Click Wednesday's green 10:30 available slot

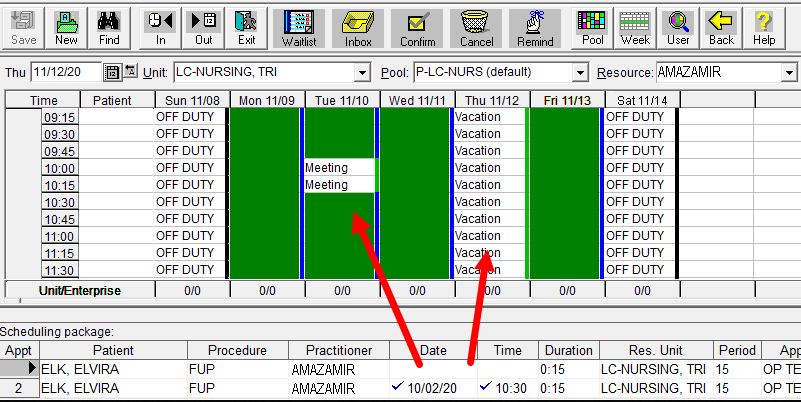coord(414,201)
